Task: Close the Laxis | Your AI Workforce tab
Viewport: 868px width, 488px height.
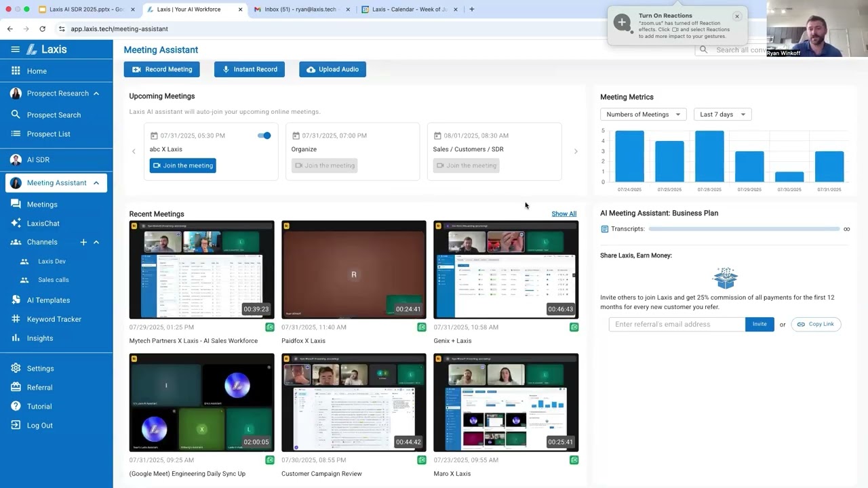Action: click(240, 9)
